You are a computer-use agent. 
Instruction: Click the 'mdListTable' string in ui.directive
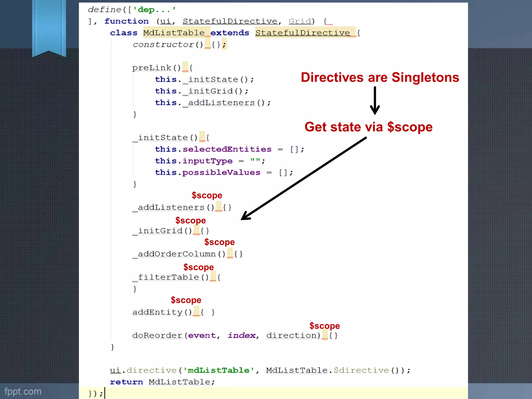click(218, 370)
